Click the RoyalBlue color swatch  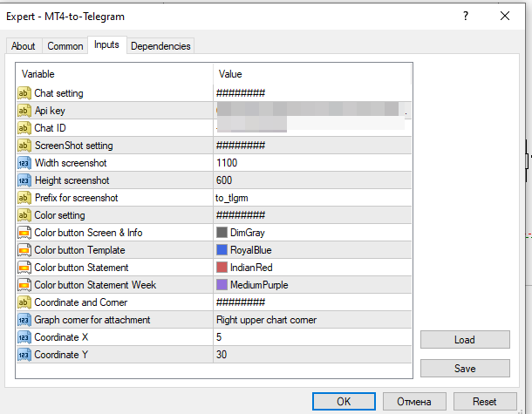tap(222, 250)
